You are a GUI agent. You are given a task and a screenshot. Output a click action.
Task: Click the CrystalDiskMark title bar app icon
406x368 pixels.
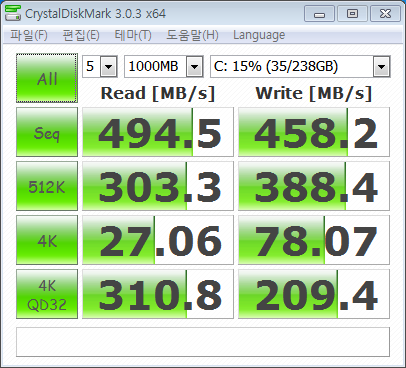tap(13, 13)
